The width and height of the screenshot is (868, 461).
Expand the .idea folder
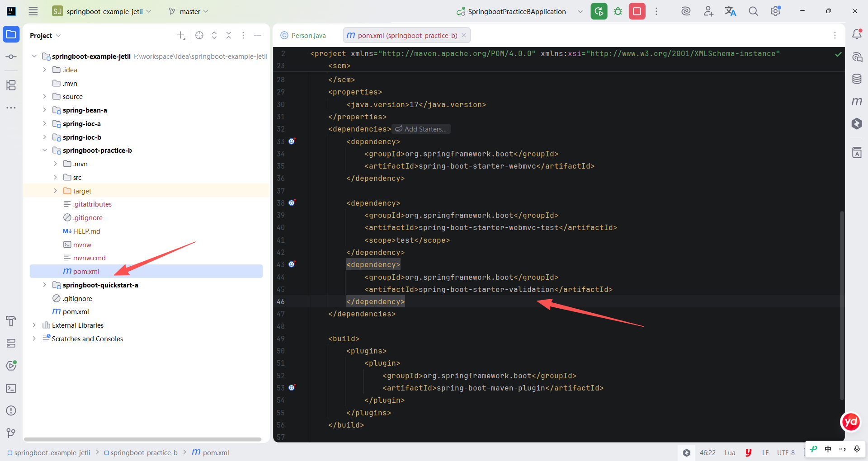point(44,70)
